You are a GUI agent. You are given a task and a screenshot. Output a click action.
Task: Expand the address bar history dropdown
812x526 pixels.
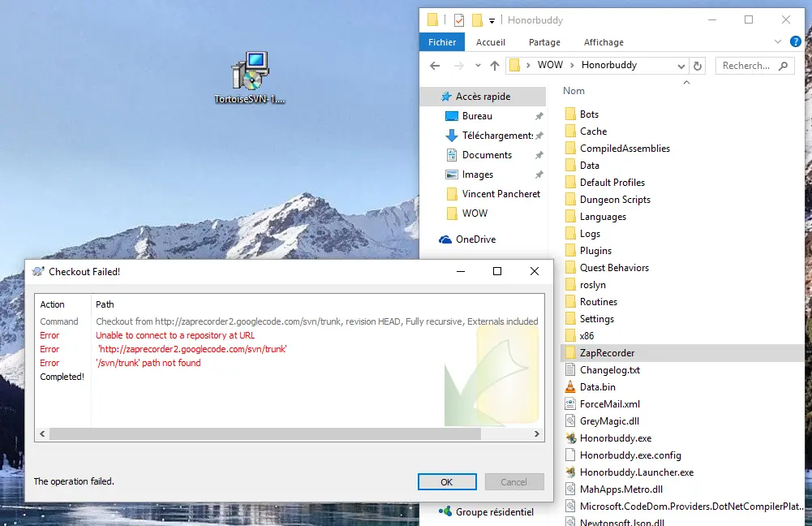681,66
